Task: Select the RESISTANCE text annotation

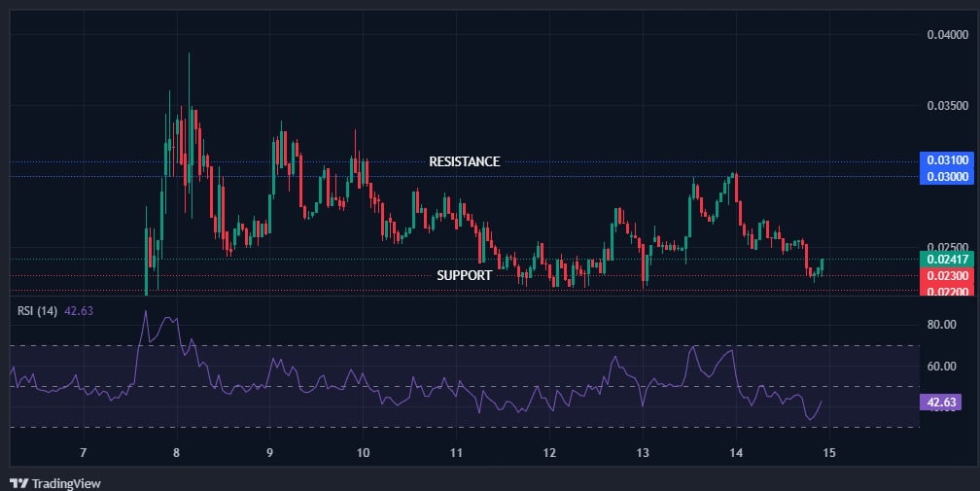Action: pos(465,161)
